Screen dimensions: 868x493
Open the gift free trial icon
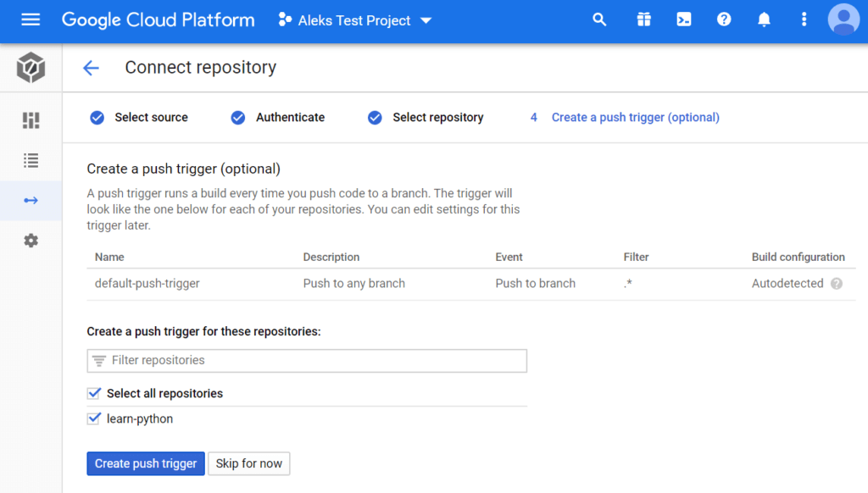(643, 19)
